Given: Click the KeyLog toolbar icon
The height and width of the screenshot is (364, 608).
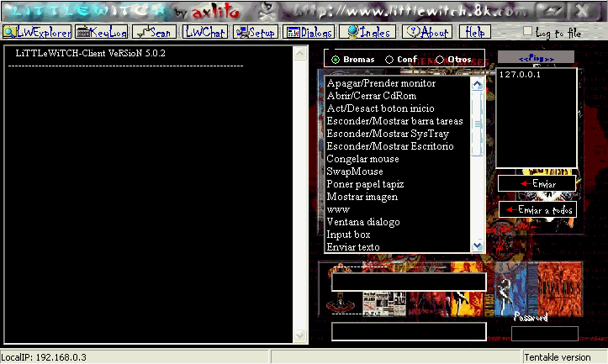Looking at the screenshot, I should (x=103, y=32).
